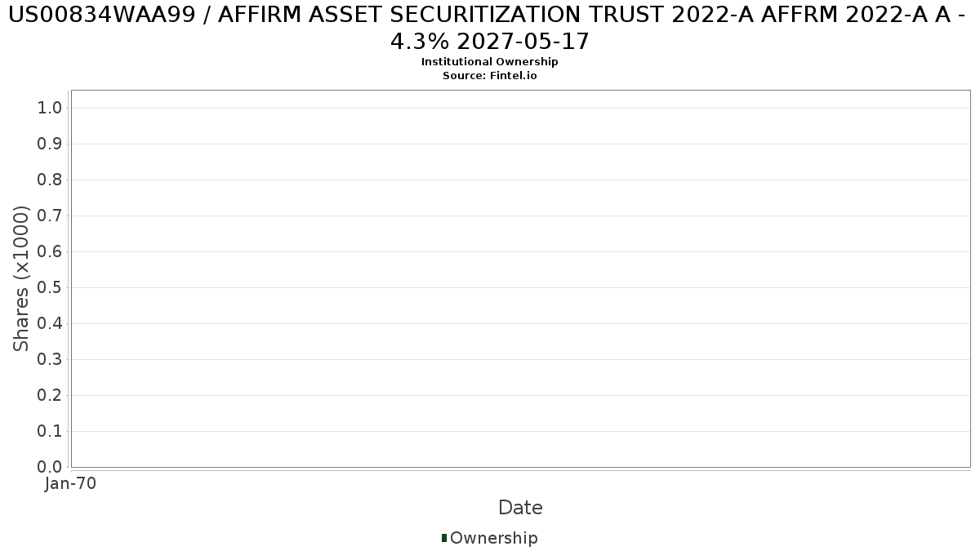Select the 0.4 y-axis tick label

[51, 324]
